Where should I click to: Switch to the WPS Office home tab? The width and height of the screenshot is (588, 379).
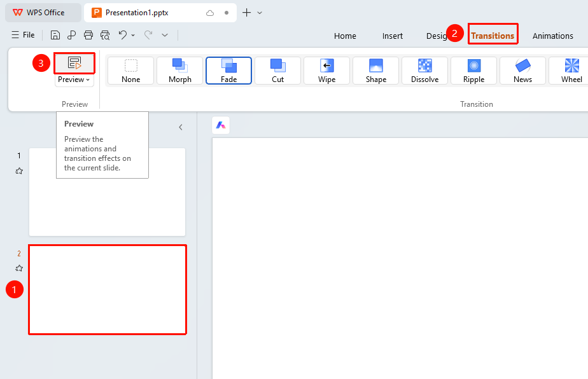(x=43, y=13)
